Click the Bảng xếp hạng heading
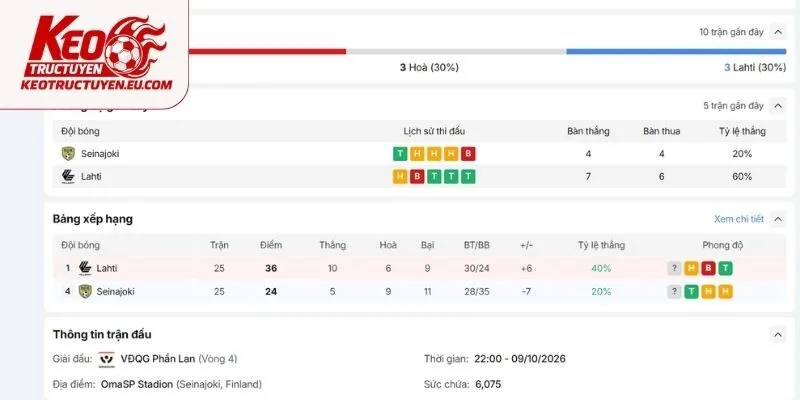This screenshot has width=800, height=400. click(x=93, y=219)
